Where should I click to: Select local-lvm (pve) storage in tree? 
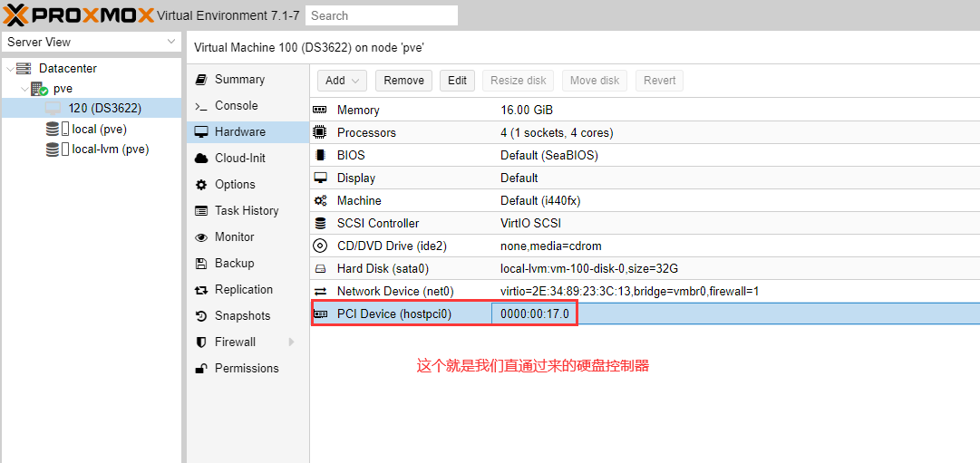(110, 150)
